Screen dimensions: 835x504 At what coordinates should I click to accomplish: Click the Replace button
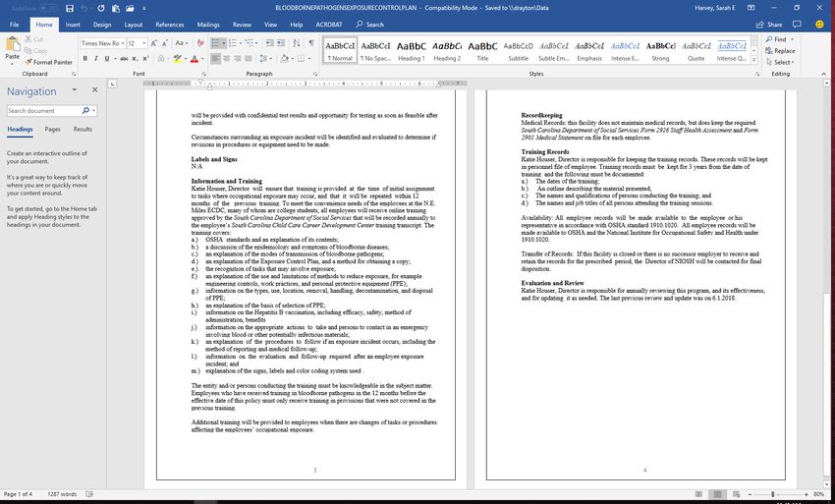(x=783, y=50)
